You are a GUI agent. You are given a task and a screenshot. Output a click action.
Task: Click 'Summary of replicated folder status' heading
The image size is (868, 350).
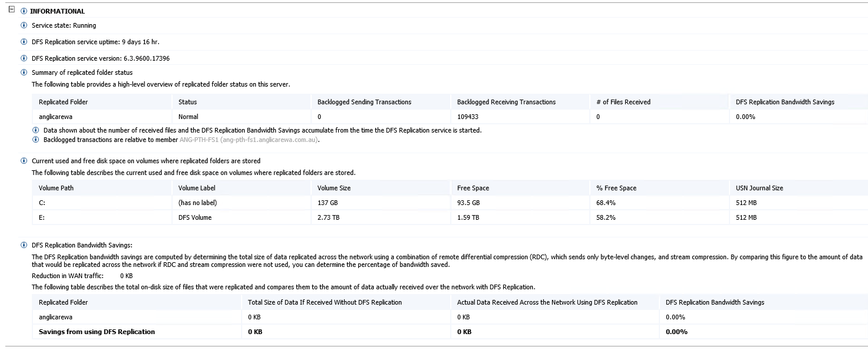pos(82,72)
